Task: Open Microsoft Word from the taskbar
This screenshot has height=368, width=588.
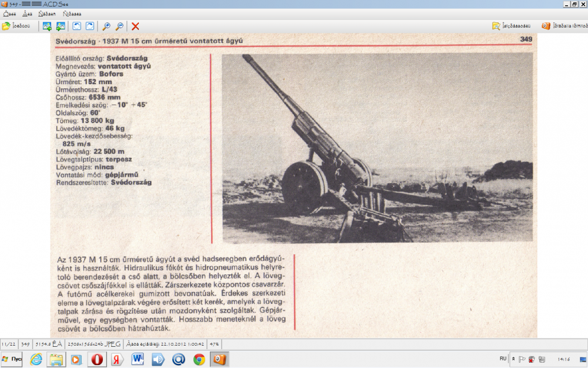Action: coord(138,359)
